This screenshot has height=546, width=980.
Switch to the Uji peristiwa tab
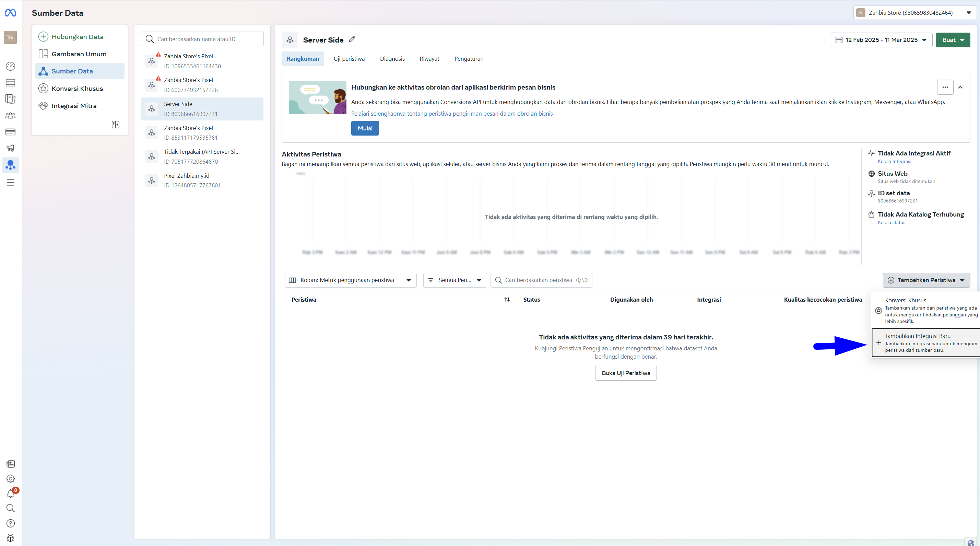349,59
